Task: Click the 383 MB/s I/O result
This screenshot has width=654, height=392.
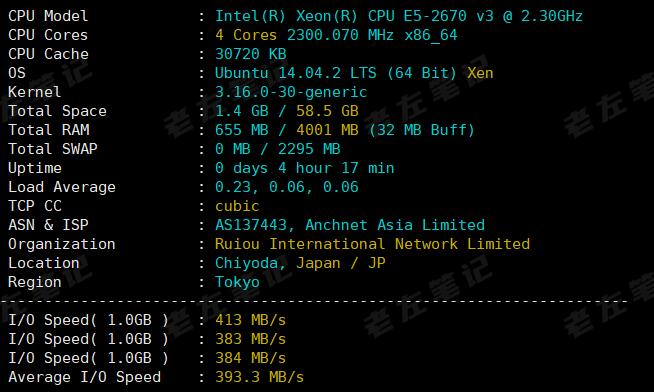Action: tap(251, 339)
